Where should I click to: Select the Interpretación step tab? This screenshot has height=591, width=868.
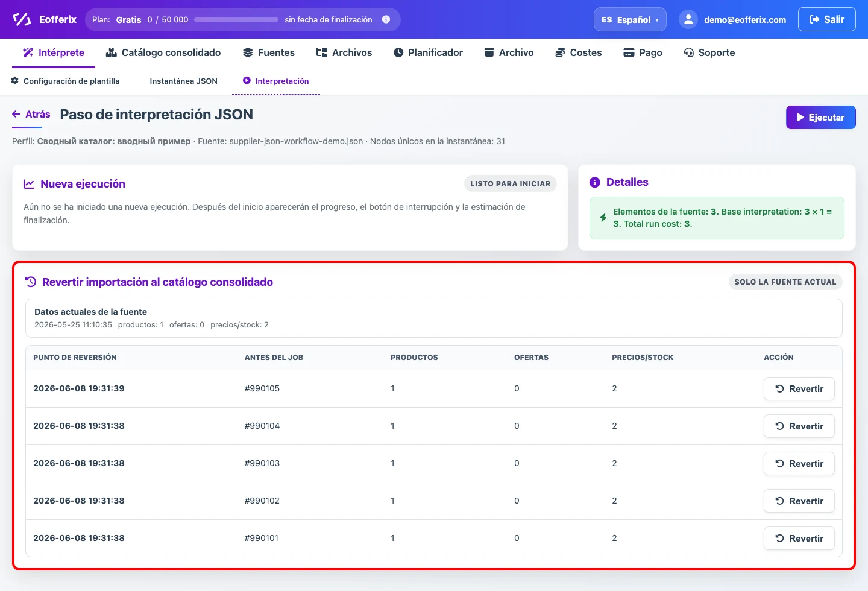275,81
